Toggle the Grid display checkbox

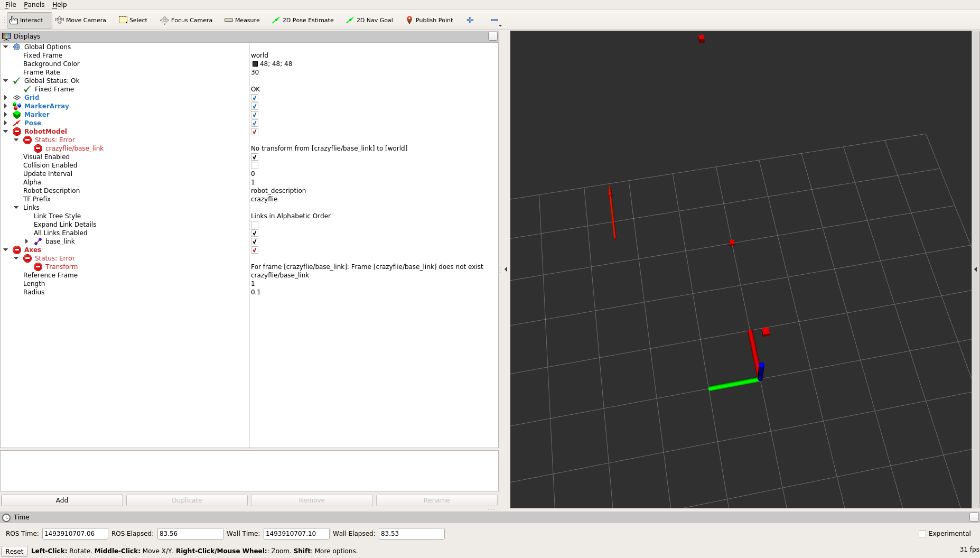(x=255, y=98)
